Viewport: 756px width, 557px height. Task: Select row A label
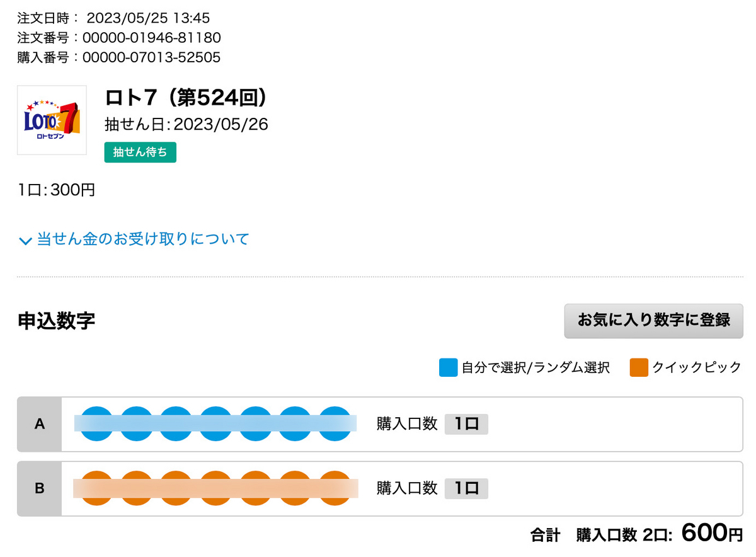click(40, 424)
